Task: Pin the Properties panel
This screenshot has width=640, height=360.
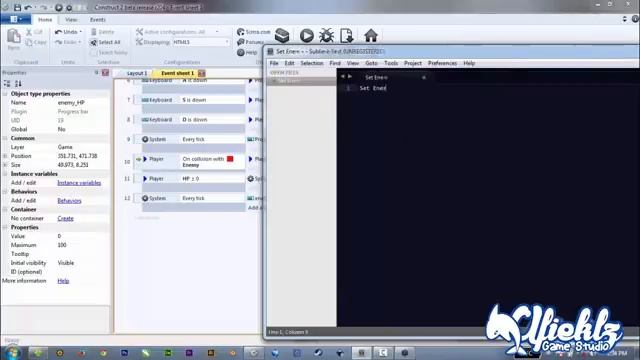Action: tap(97, 73)
